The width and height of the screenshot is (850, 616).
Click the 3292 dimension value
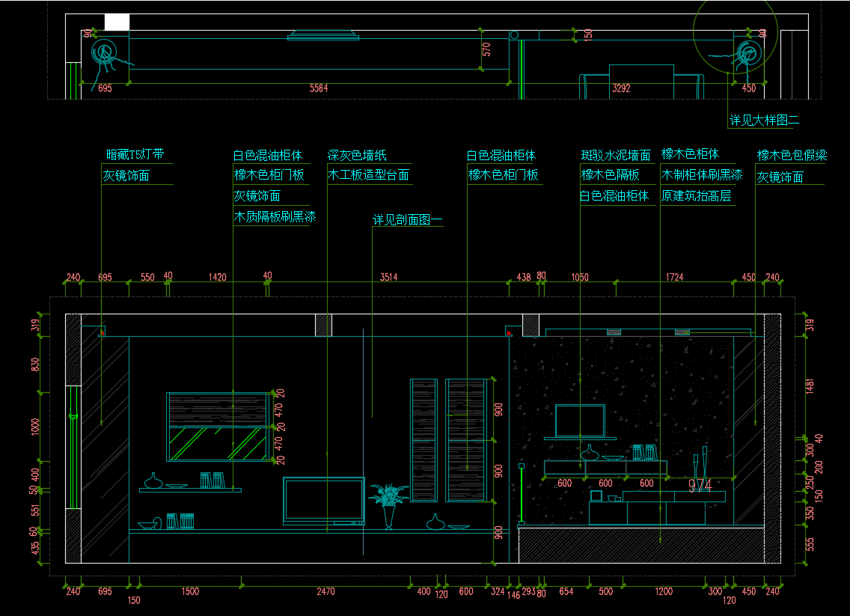(621, 88)
